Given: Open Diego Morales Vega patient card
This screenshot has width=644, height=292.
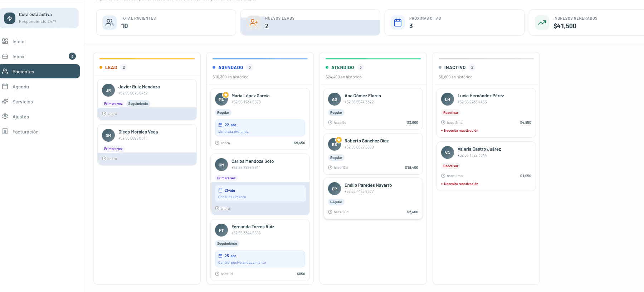Looking at the screenshot, I should point(147,145).
